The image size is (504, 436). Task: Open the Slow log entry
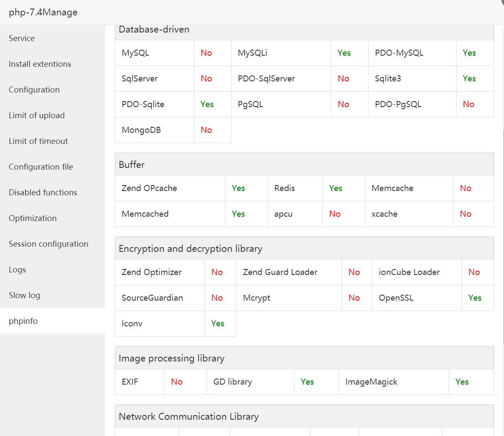24,295
